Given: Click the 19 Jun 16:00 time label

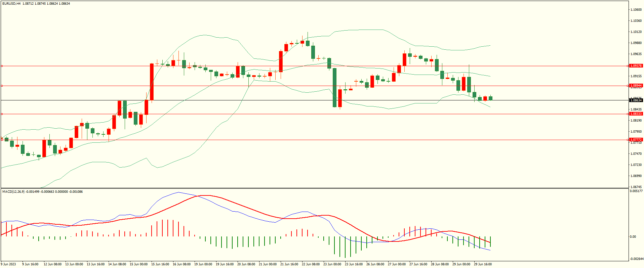Looking at the screenshot, I should pyautogui.click(x=225, y=264).
